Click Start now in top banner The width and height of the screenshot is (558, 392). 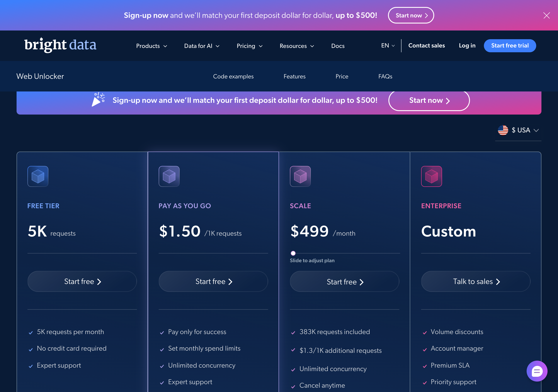pyautogui.click(x=411, y=15)
